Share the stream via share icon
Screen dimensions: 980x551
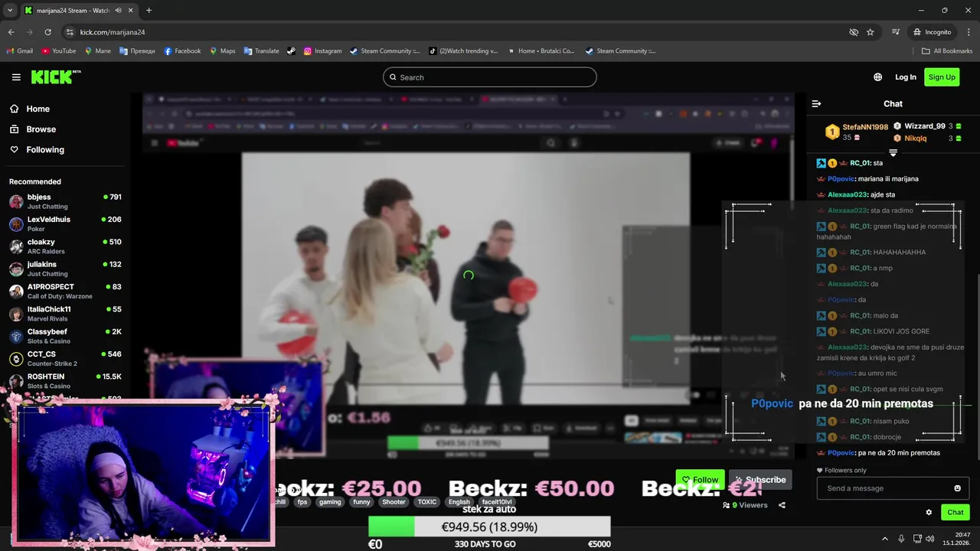[x=782, y=505]
